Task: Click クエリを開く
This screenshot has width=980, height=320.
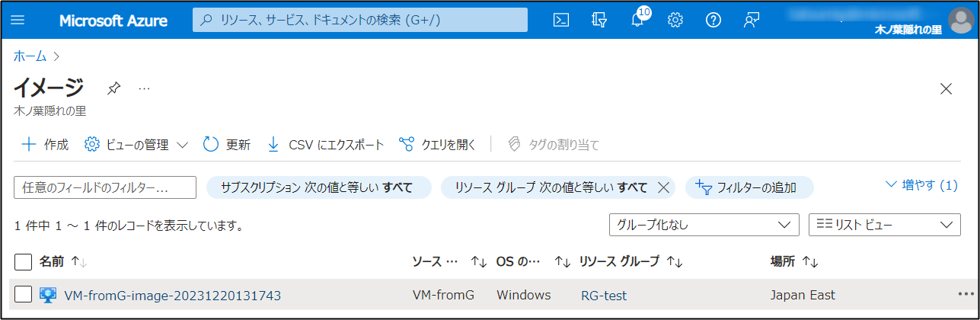Action: point(438,144)
